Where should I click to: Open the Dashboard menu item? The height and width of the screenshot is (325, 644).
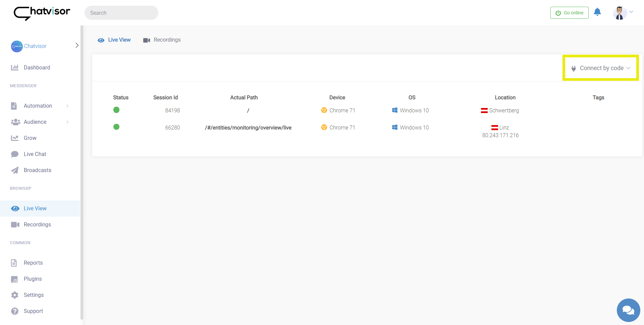(37, 67)
